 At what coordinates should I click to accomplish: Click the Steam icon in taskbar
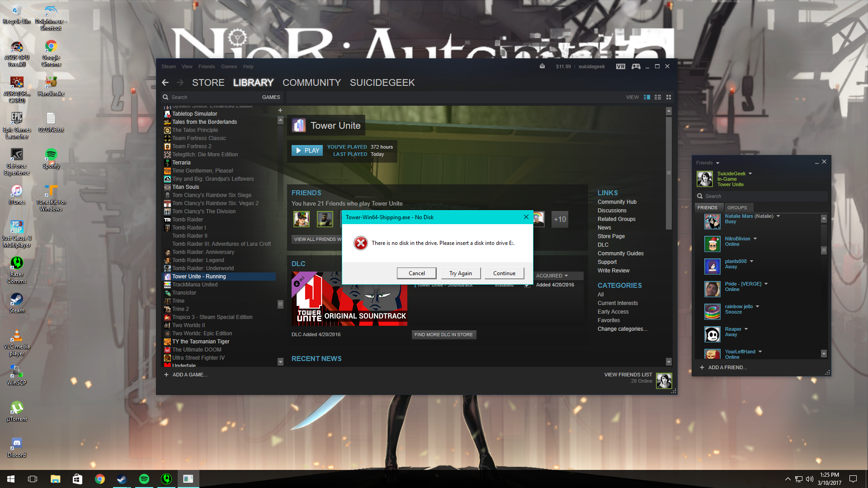(x=122, y=478)
